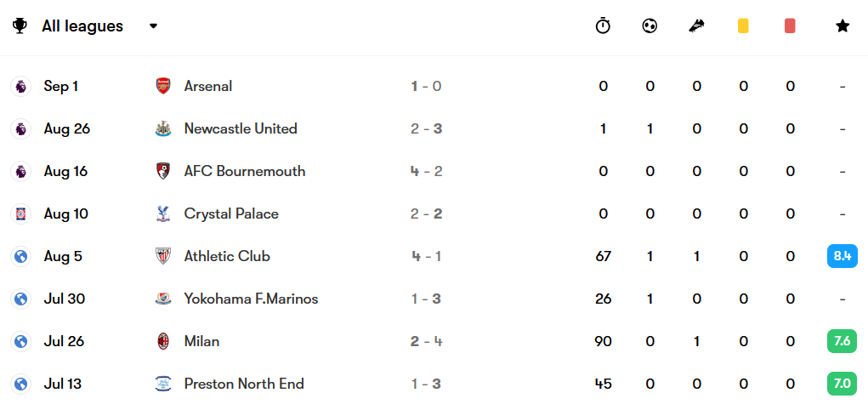Viewport: 868px width, 410px height.
Task: Click the 7.0 rating badge for Preston
Action: coord(842,384)
